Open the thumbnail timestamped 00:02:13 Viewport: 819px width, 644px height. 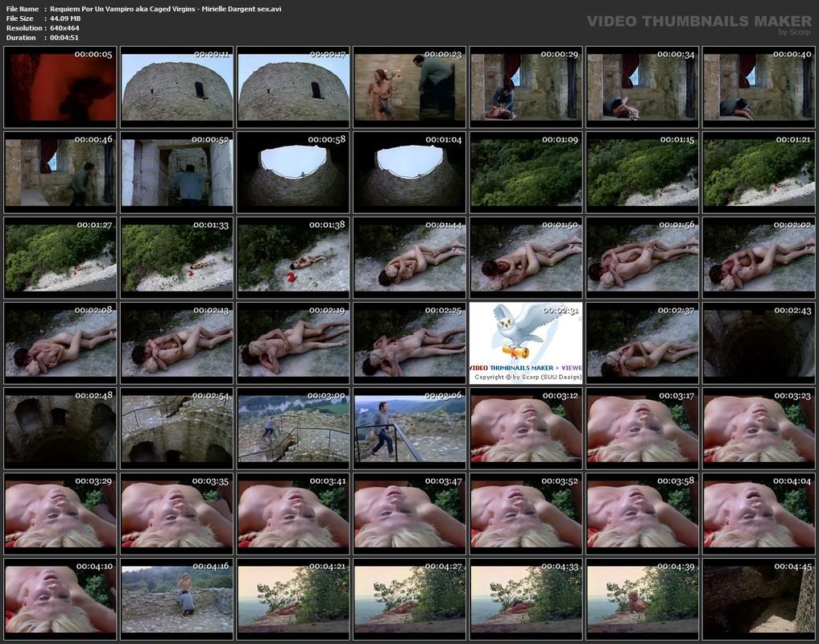click(177, 343)
